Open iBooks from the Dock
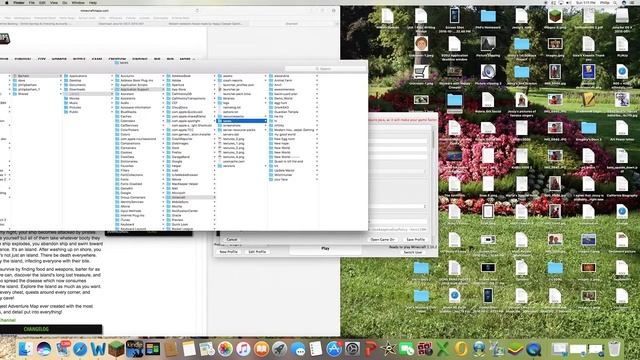 pyautogui.click(x=261, y=349)
